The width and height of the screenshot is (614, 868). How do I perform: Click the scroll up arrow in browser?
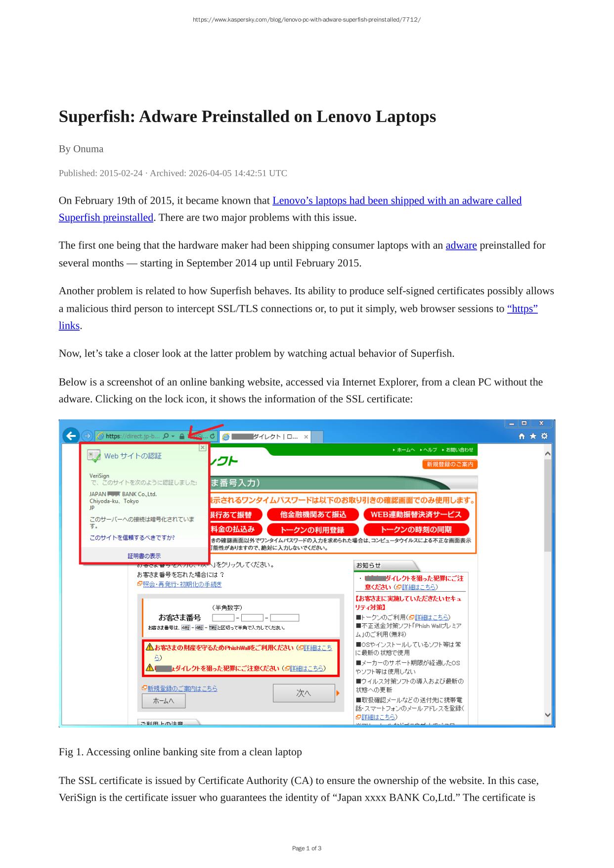[x=547, y=453]
